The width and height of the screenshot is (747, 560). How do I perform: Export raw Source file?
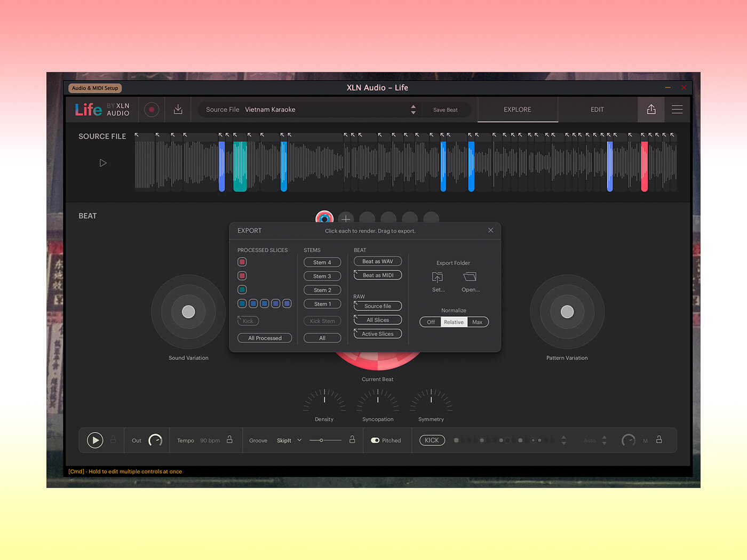pos(378,306)
